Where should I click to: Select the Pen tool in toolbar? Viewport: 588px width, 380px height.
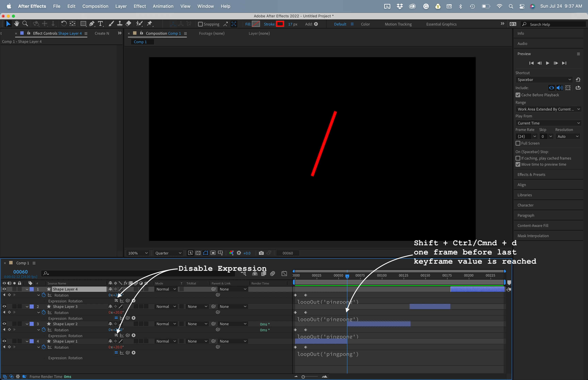pyautogui.click(x=92, y=24)
